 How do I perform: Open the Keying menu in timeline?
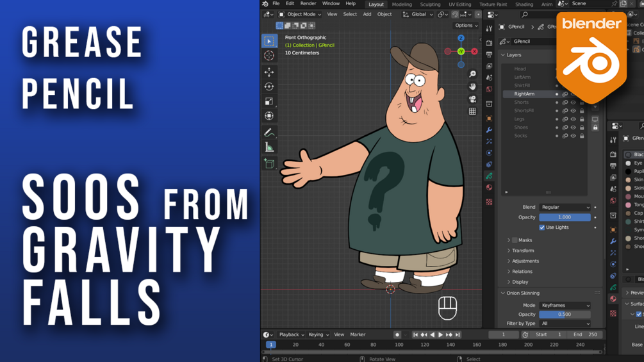[318, 335]
